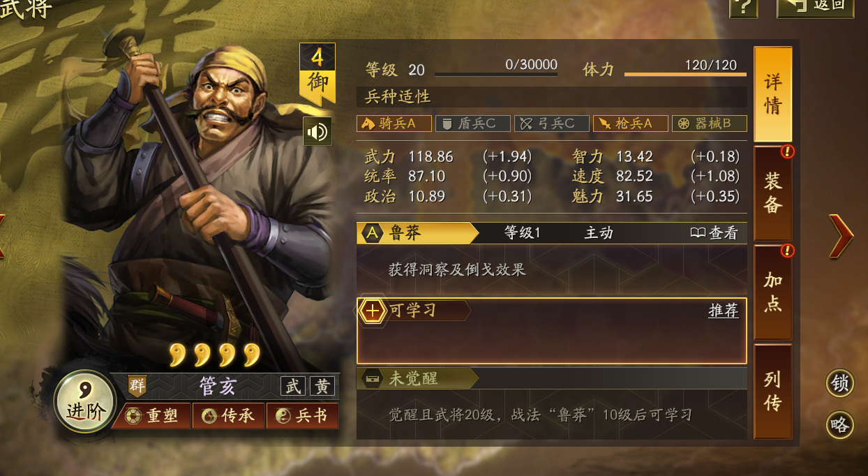Screen dimensions: 868x476
Task: Select the 盾兵C shield aptitude icon
Action: pyautogui.click(x=473, y=124)
